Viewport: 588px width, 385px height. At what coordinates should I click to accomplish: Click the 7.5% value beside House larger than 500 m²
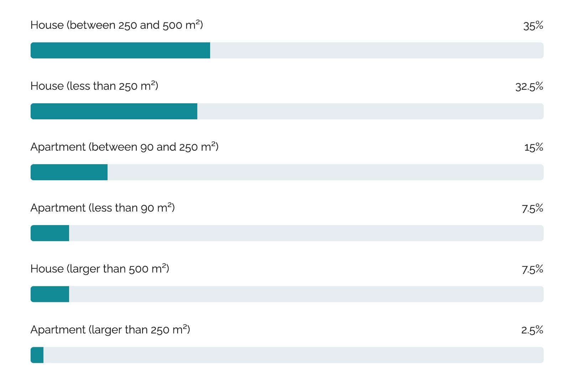coord(532,269)
